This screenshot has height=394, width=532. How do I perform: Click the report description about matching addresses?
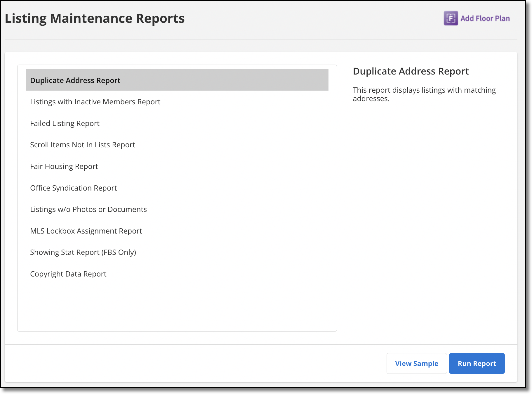[x=424, y=94]
